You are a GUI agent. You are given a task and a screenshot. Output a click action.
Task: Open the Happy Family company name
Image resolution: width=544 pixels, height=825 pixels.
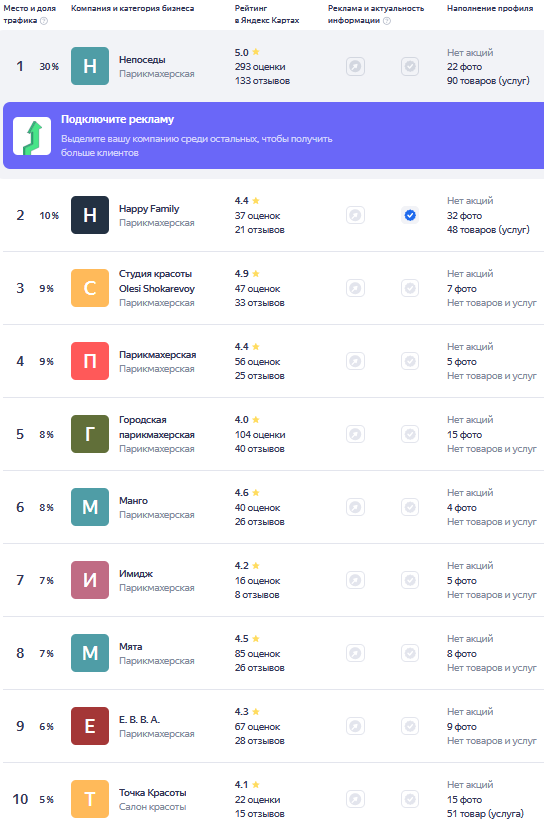pyautogui.click(x=149, y=209)
